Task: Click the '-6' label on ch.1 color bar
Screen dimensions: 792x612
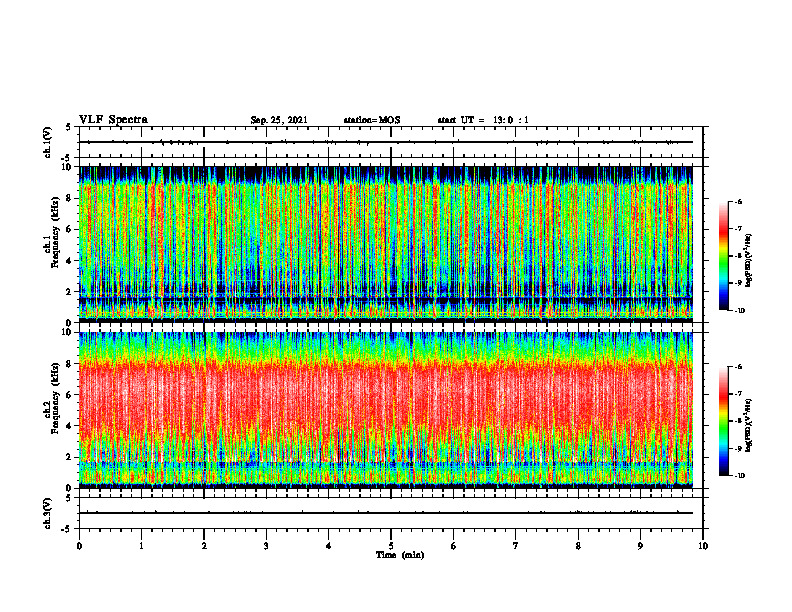Action: click(x=738, y=202)
